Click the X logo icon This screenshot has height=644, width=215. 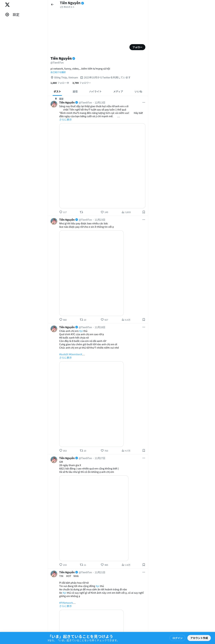click(8, 5)
